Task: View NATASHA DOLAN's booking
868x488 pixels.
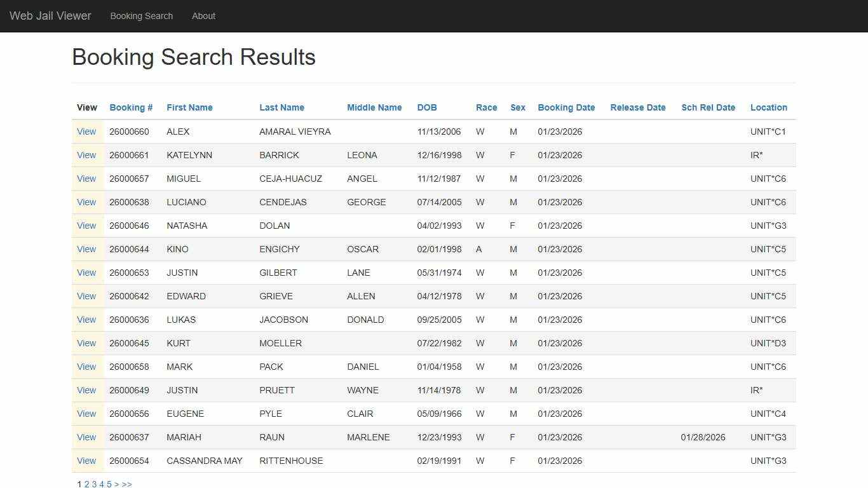Action: 86,226
